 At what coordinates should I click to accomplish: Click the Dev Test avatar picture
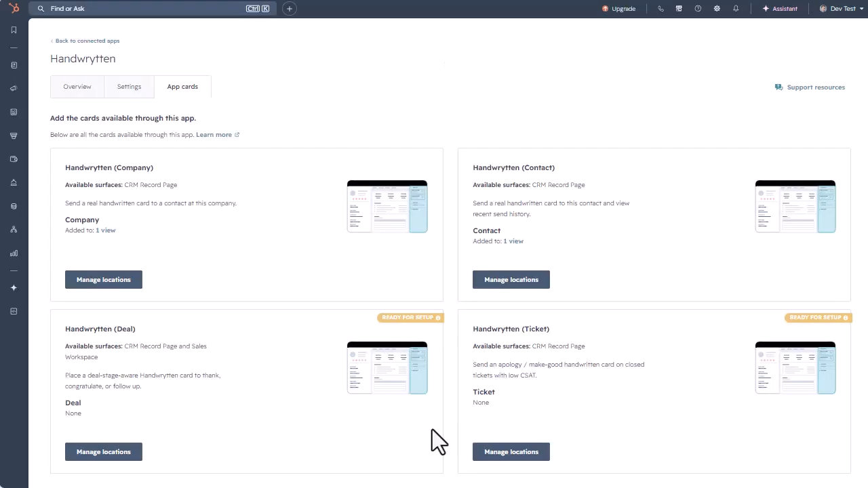823,9
